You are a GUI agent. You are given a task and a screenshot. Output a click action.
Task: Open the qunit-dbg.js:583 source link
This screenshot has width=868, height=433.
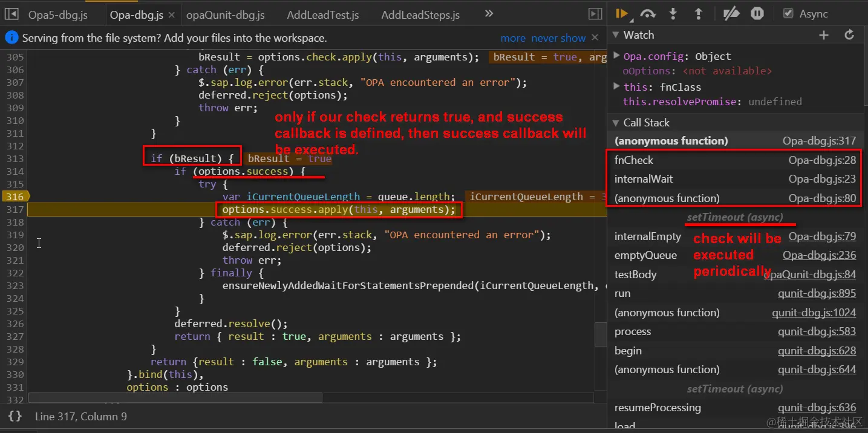(817, 331)
